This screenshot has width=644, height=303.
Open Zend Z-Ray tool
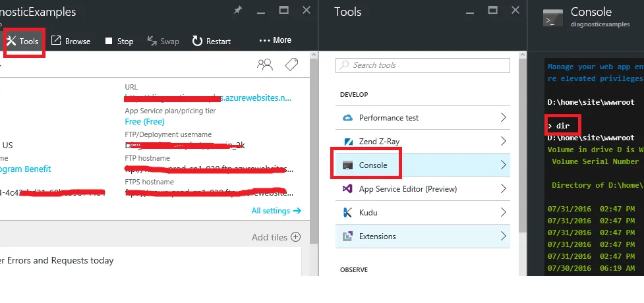click(379, 142)
